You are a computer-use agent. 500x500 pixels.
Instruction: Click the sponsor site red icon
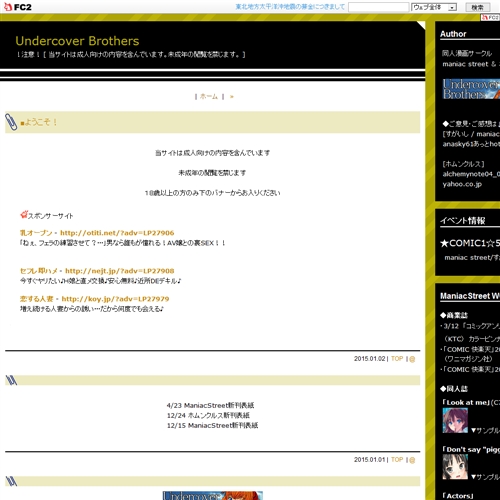pos(24,215)
